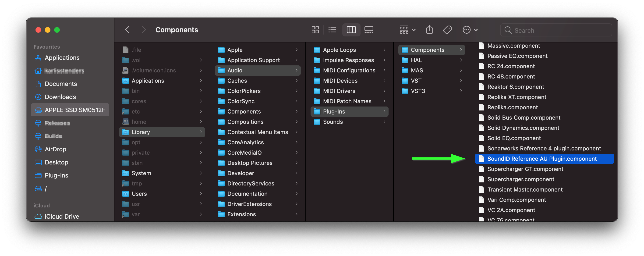Switch to list view
This screenshot has height=256, width=644.
click(332, 30)
